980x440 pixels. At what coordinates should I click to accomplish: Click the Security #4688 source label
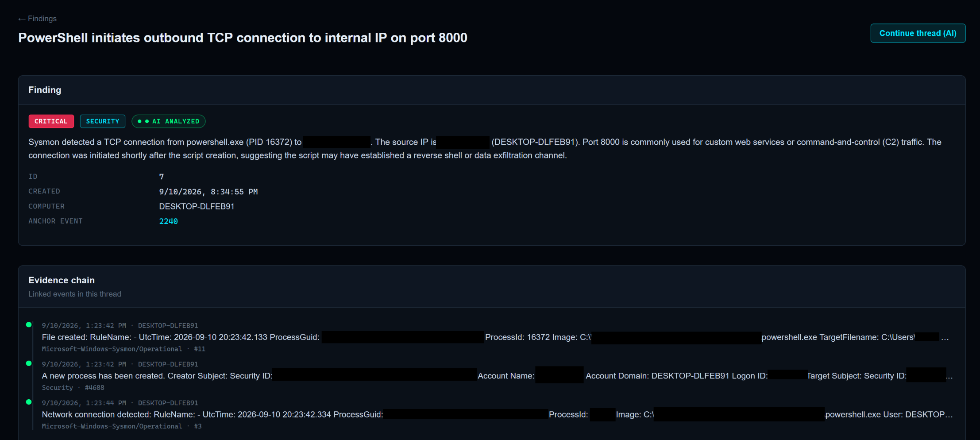[x=73, y=388]
